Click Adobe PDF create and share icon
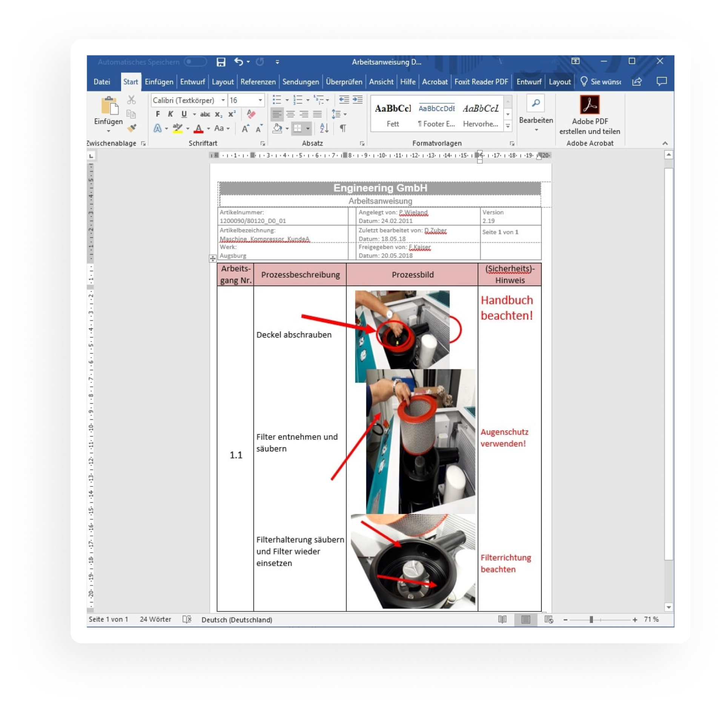The height and width of the screenshot is (712, 728). 590,105
